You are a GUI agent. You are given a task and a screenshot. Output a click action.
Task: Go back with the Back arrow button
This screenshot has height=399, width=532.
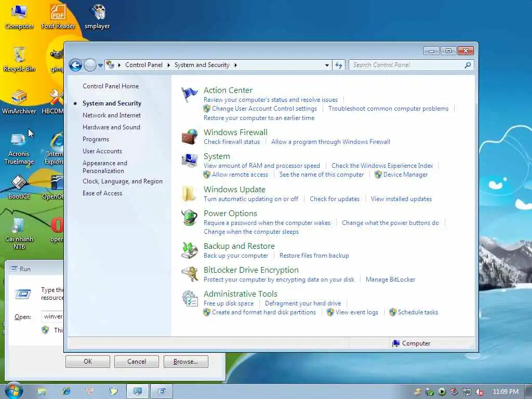point(76,65)
